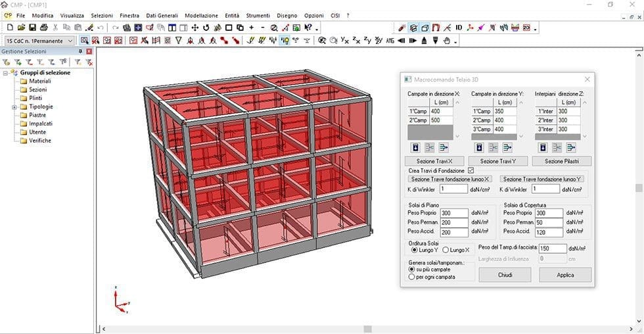The width and height of the screenshot is (644, 334).
Task: Select the Lungo X radio button
Action: click(446, 250)
